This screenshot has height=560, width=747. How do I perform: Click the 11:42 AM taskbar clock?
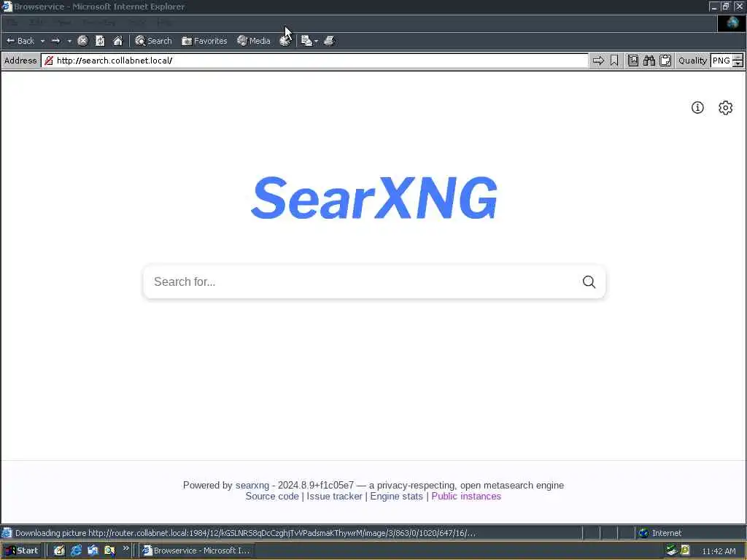(719, 551)
